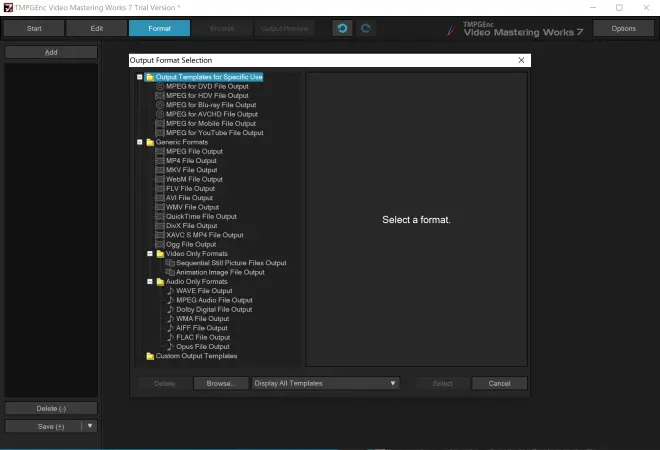Click the picture icon beside Sequential Still Picture
The width and height of the screenshot is (660, 450).
[x=170, y=263]
